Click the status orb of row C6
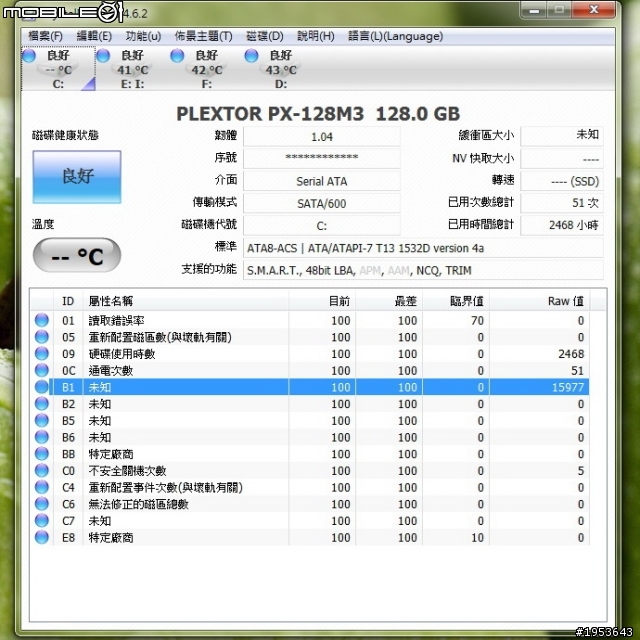Viewport: 640px width, 640px height. click(x=42, y=504)
